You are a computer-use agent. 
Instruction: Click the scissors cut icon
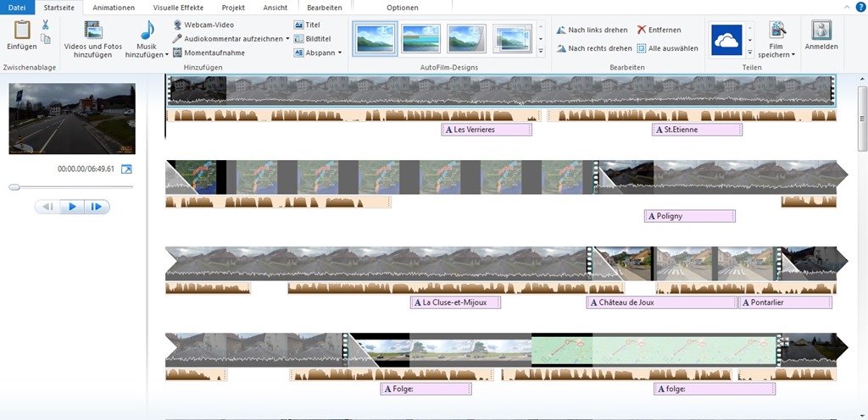[46, 25]
